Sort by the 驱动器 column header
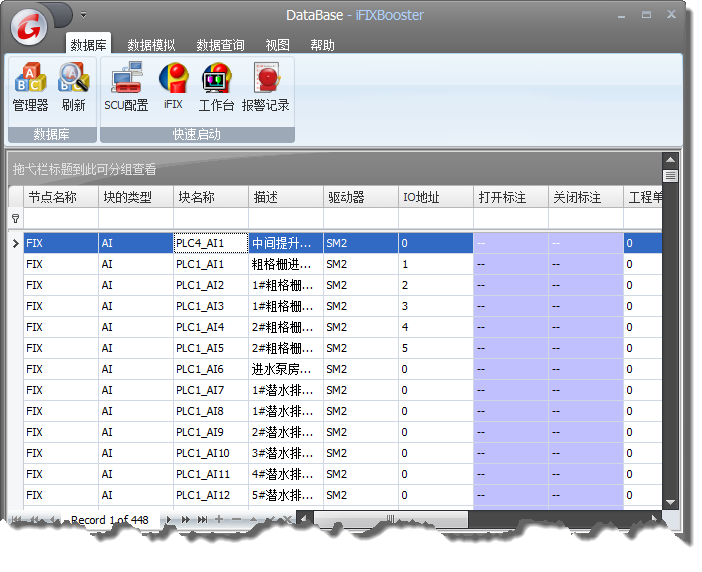The height and width of the screenshot is (572, 702). [x=361, y=197]
